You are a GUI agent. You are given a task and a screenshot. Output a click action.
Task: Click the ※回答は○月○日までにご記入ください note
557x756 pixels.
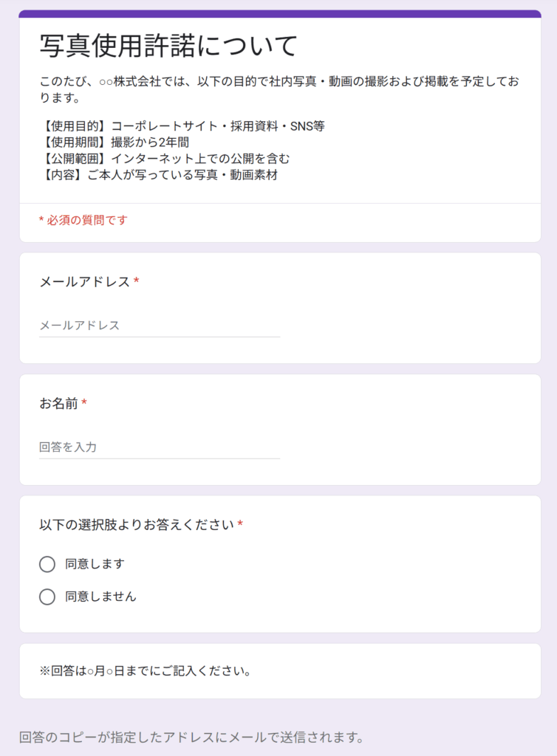[x=146, y=672]
